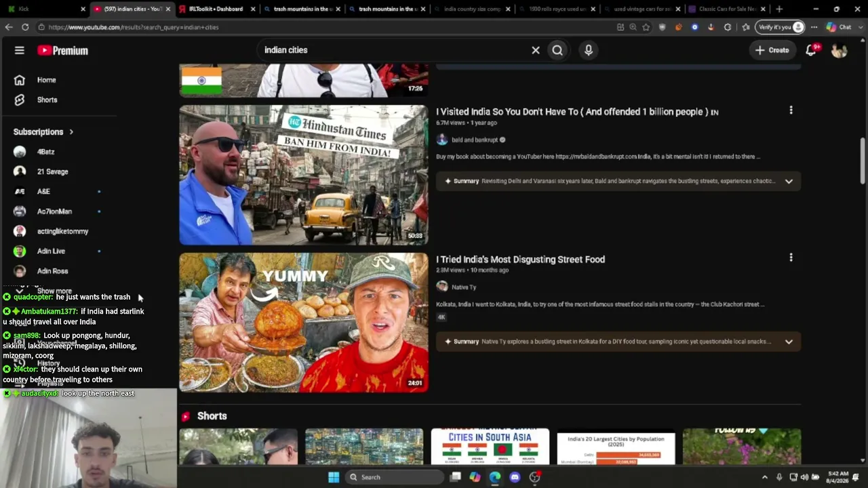Play the Hindustan Times 'Ban Him' thumbnail video
The height and width of the screenshot is (488, 868).
pos(304,175)
